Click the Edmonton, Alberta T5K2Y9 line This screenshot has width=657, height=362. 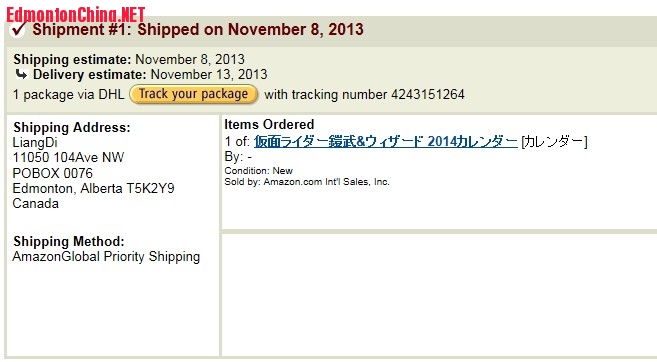(93, 189)
